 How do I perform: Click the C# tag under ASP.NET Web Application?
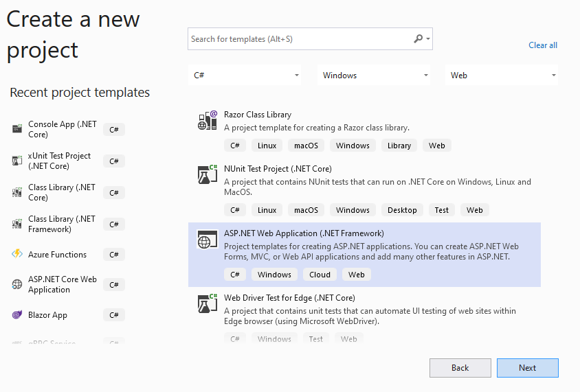pyautogui.click(x=235, y=275)
